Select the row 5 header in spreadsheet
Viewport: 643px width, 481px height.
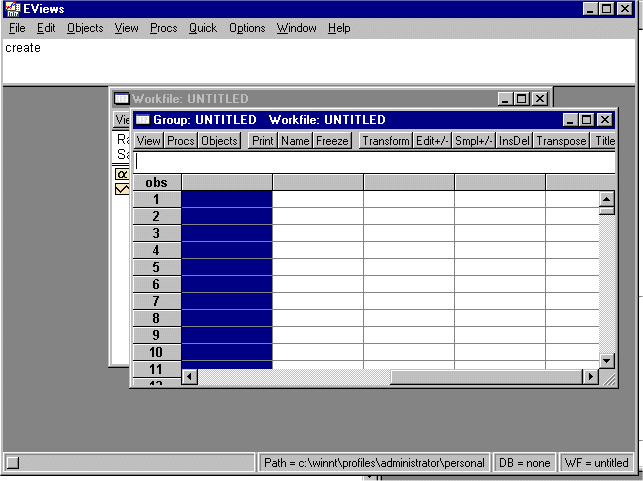point(156,267)
